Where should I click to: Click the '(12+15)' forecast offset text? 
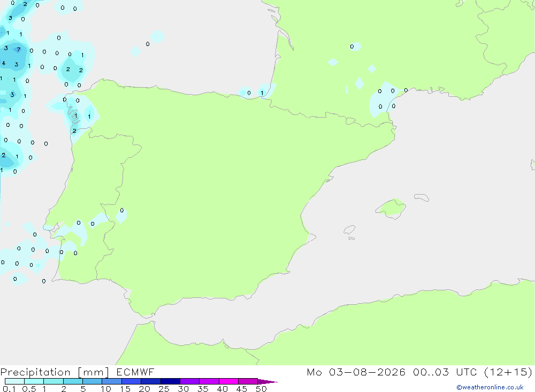point(508,372)
